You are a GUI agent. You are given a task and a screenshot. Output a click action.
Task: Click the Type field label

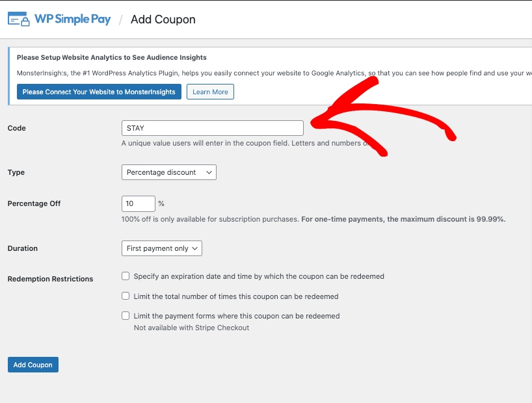(x=16, y=172)
